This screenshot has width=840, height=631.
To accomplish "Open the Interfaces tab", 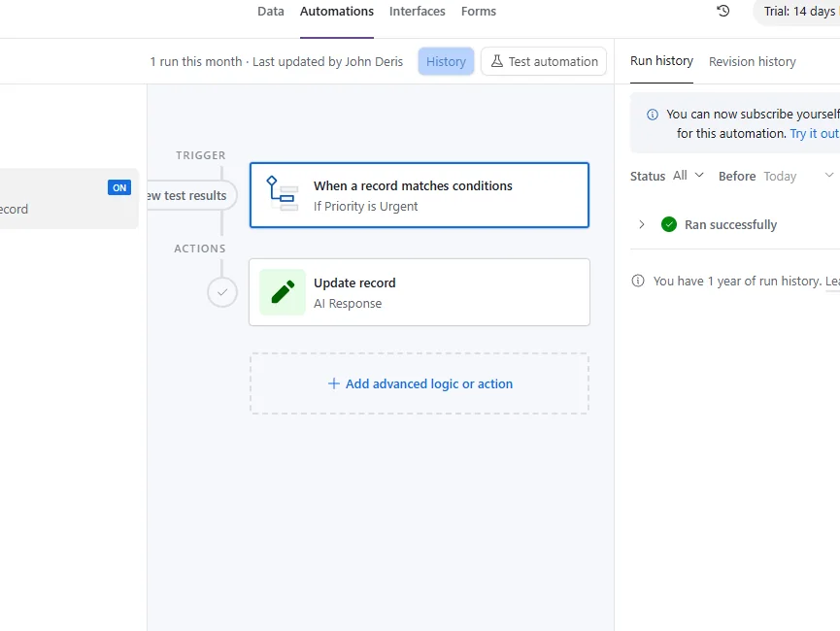I will [417, 12].
